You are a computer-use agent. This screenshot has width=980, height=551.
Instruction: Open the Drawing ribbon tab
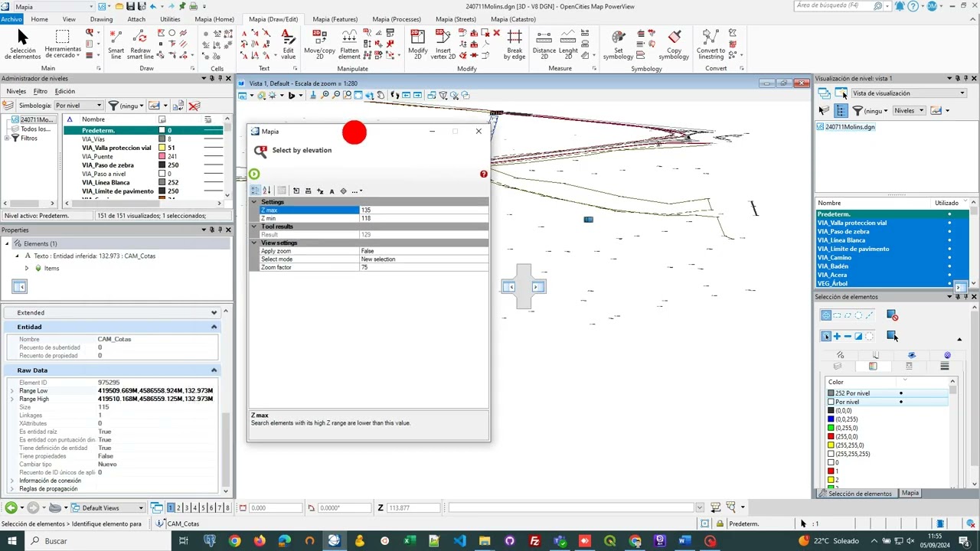coord(101,19)
